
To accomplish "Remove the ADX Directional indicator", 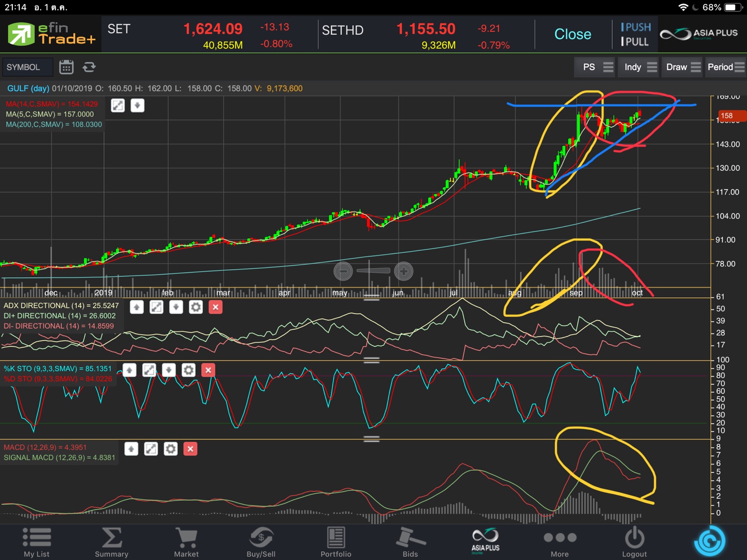I will (x=216, y=307).
